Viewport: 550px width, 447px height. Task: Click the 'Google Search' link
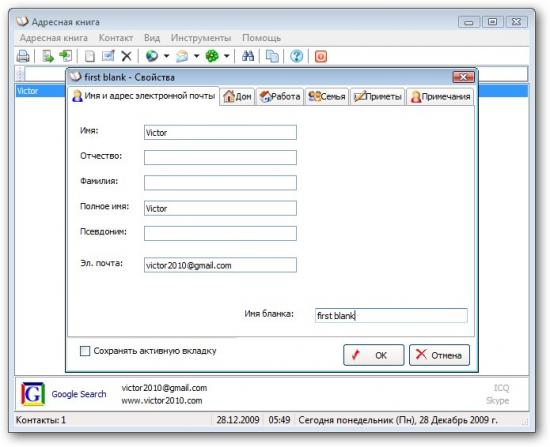pos(79,394)
